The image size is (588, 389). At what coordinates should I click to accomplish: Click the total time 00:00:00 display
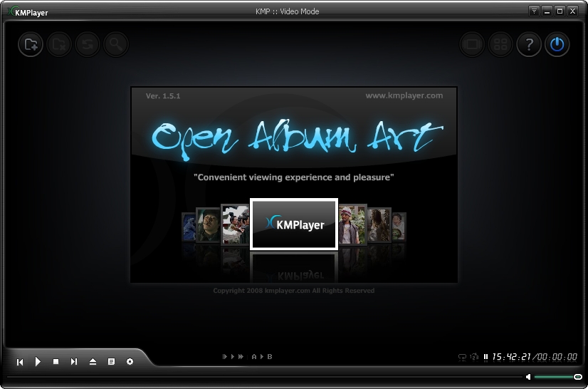(x=557, y=357)
